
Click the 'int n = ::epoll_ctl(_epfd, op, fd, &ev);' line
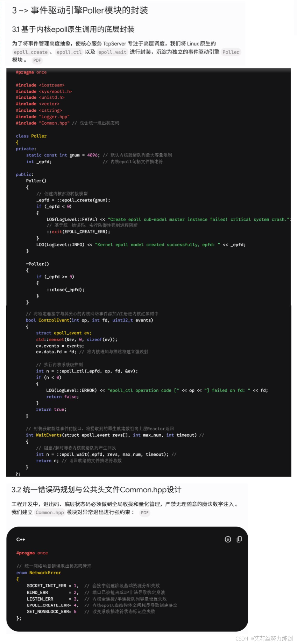tap(87, 371)
